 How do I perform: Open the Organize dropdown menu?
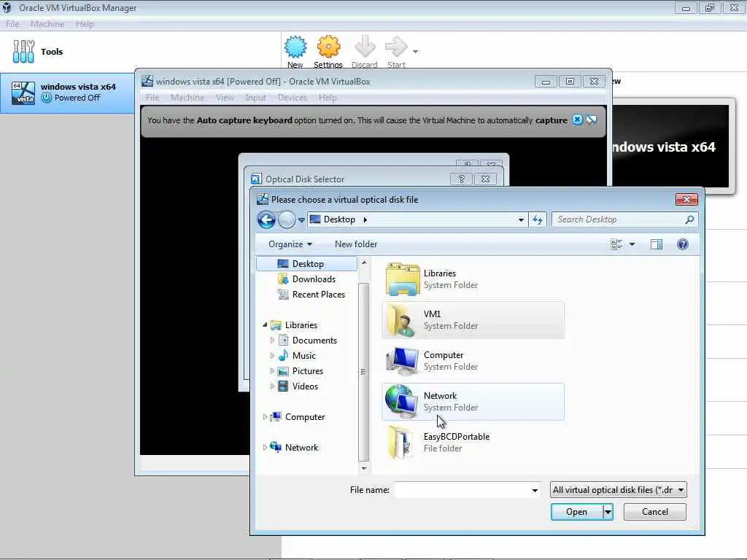coord(290,244)
